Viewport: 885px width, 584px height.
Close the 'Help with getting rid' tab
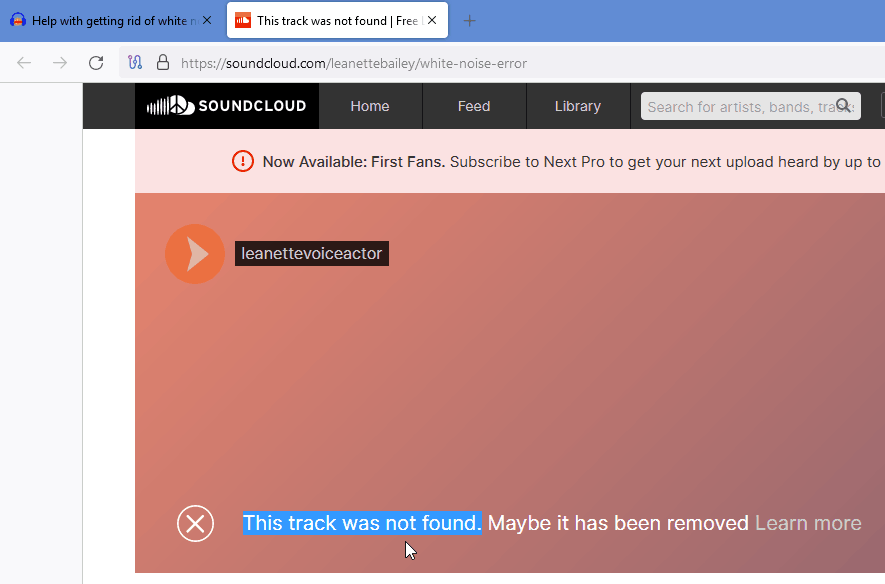[207, 20]
